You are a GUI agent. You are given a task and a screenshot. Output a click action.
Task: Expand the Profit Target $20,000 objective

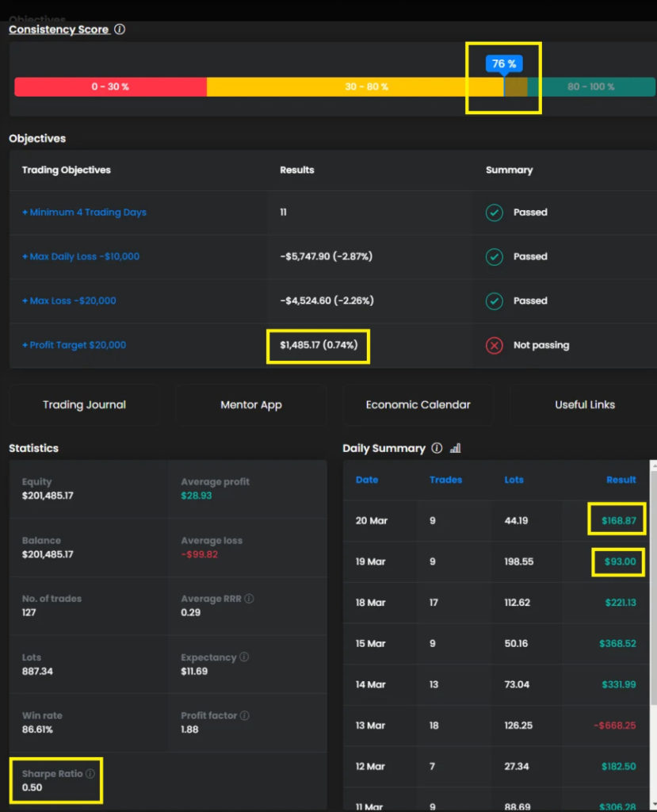(x=74, y=346)
